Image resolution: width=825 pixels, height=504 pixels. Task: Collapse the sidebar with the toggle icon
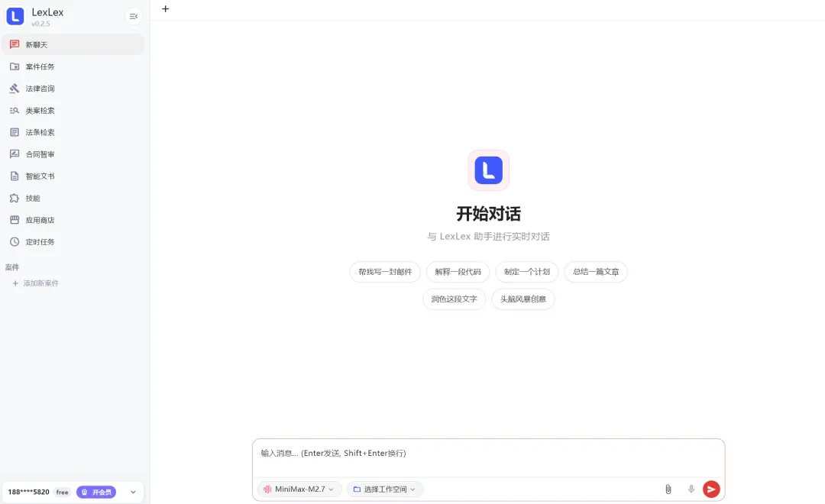(x=133, y=16)
